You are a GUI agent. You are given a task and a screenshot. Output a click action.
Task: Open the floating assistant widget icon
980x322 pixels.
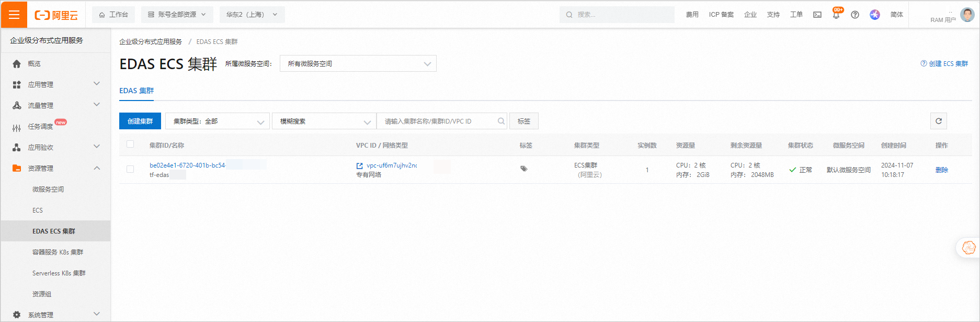pyautogui.click(x=968, y=248)
